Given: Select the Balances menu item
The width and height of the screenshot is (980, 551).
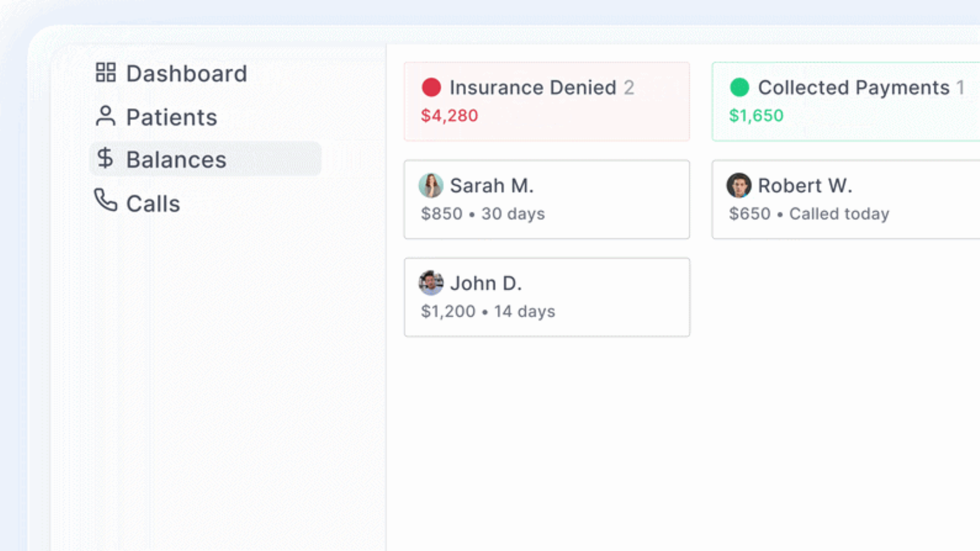Looking at the screenshot, I should tap(205, 159).
